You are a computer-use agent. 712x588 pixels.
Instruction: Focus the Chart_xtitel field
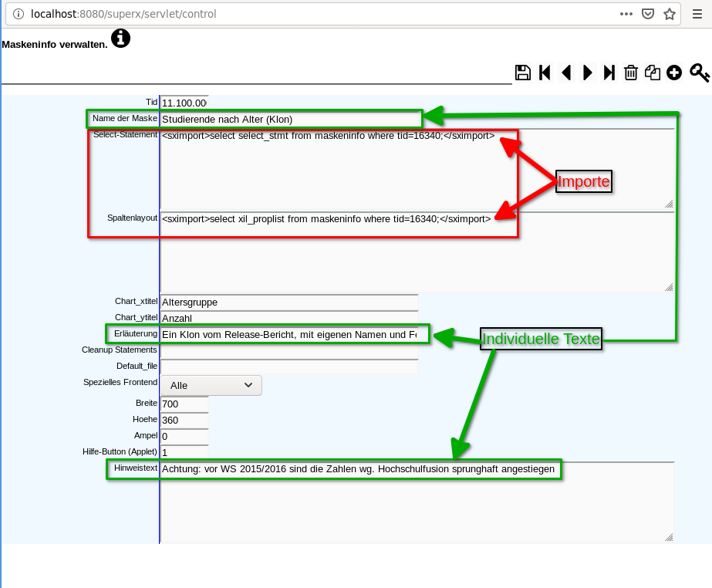(x=289, y=302)
